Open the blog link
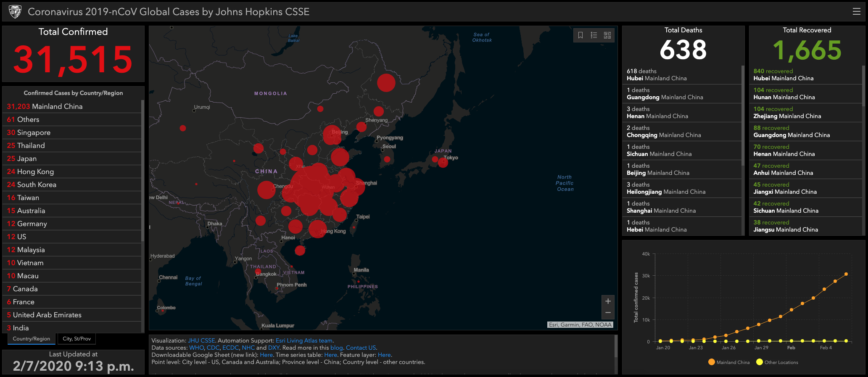Viewport: 868px width, 377px height. (336, 348)
